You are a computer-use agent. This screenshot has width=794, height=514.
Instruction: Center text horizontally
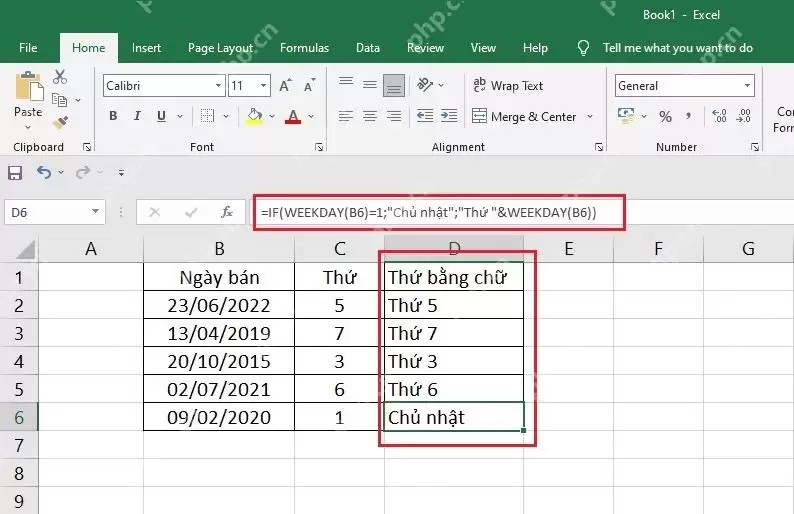click(370, 116)
